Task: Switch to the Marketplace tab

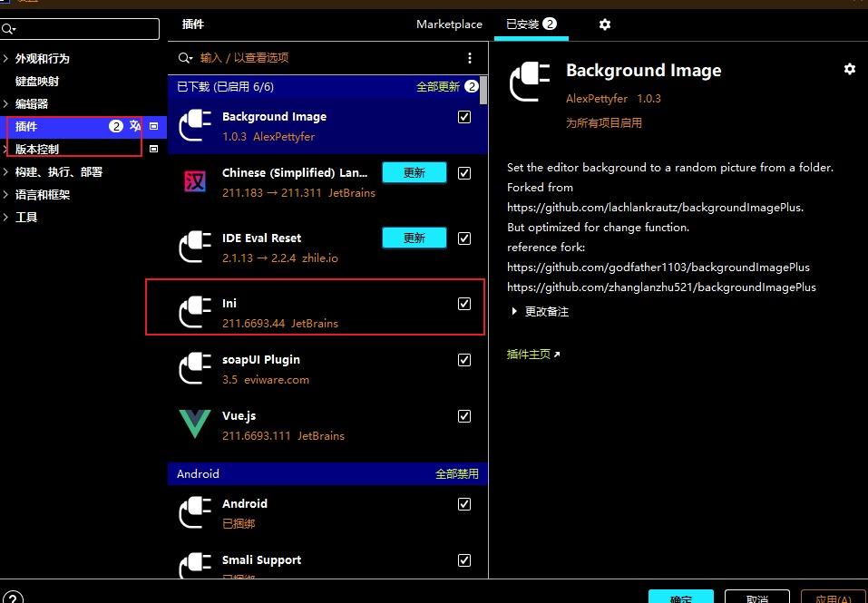Action: [449, 24]
